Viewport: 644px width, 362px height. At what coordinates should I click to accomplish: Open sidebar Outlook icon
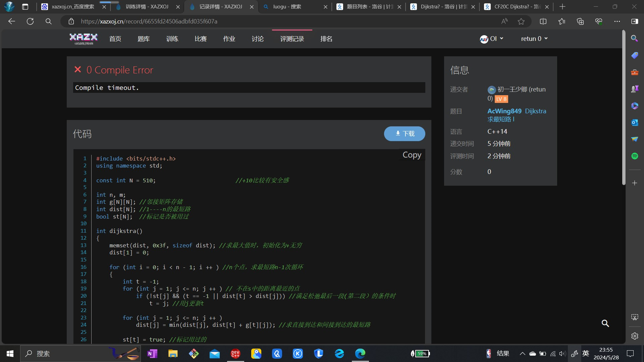tap(634, 122)
